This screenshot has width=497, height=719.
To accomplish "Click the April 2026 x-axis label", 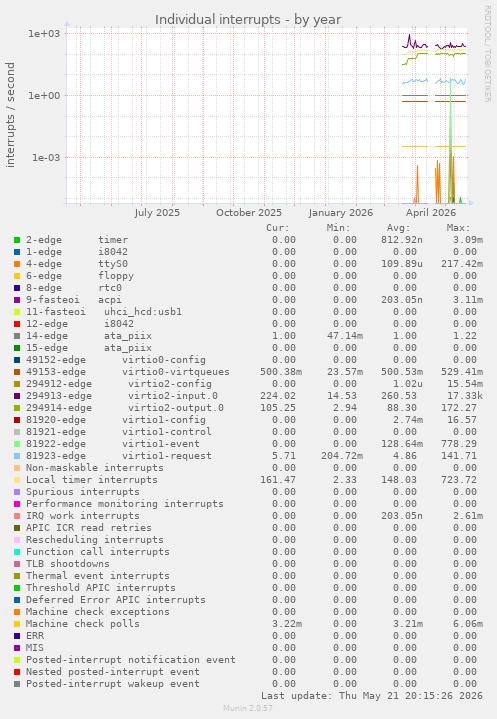I will [431, 213].
